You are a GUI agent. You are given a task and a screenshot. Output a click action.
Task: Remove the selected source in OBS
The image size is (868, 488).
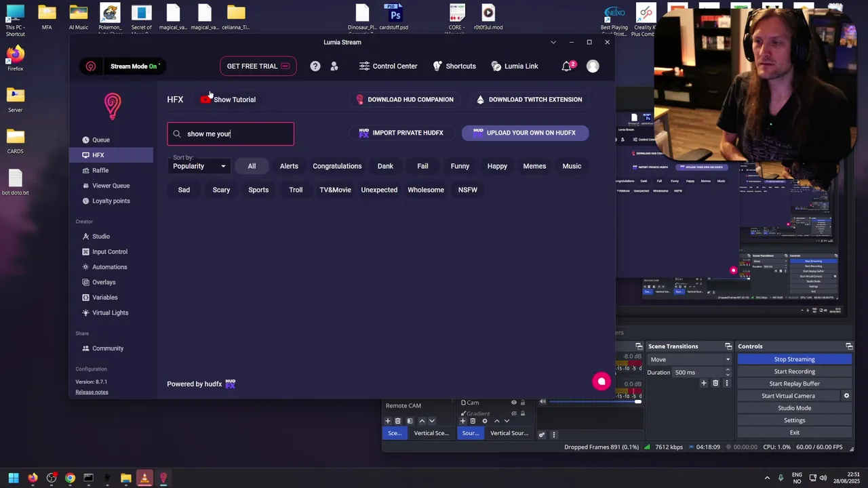click(x=473, y=421)
